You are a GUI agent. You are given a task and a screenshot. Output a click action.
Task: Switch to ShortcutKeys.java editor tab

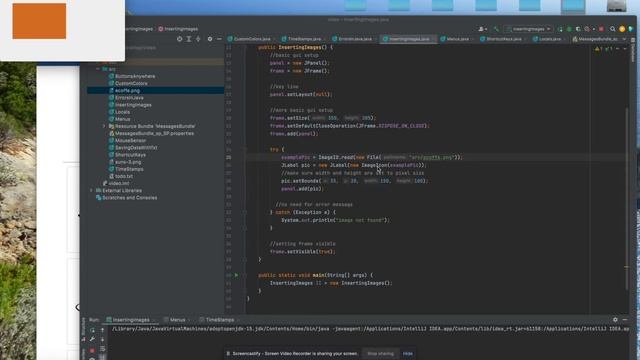(503, 39)
